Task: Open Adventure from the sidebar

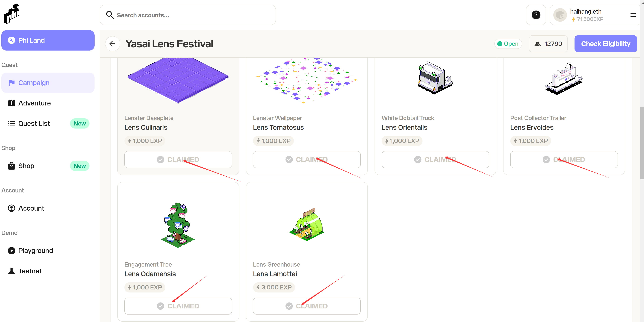Action: pos(35,103)
